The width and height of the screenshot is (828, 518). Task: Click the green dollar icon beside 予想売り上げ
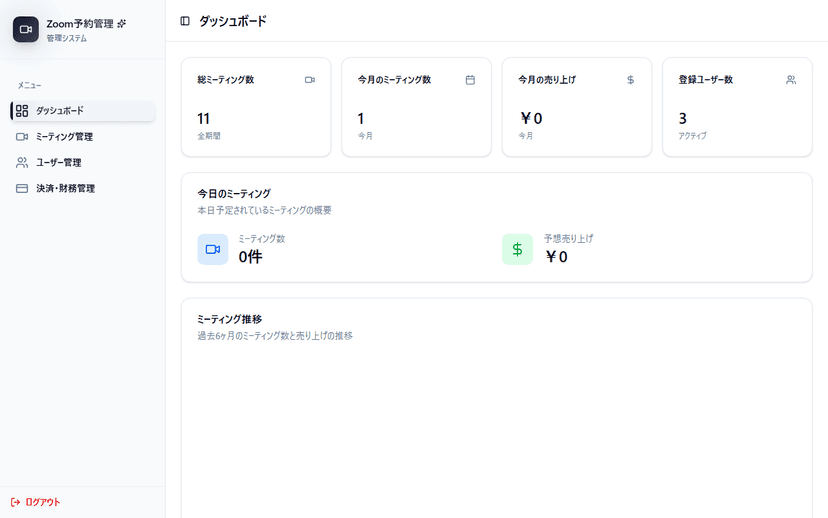(x=518, y=249)
